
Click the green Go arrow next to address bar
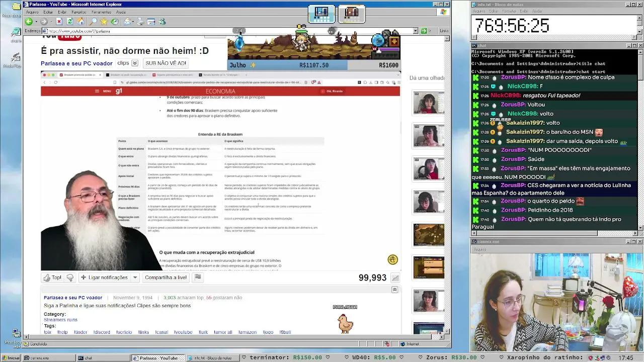point(424,31)
